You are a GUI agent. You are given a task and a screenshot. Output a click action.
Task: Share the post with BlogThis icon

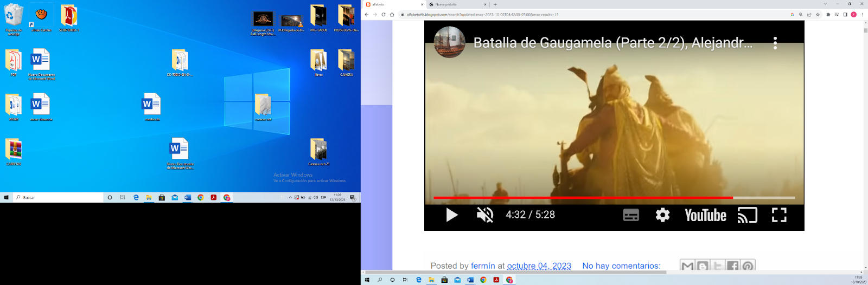tap(703, 265)
